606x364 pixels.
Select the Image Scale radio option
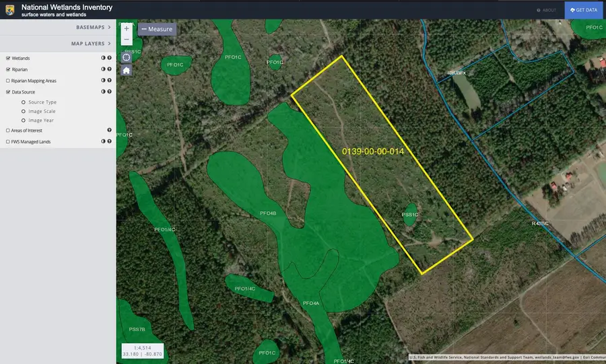24,111
